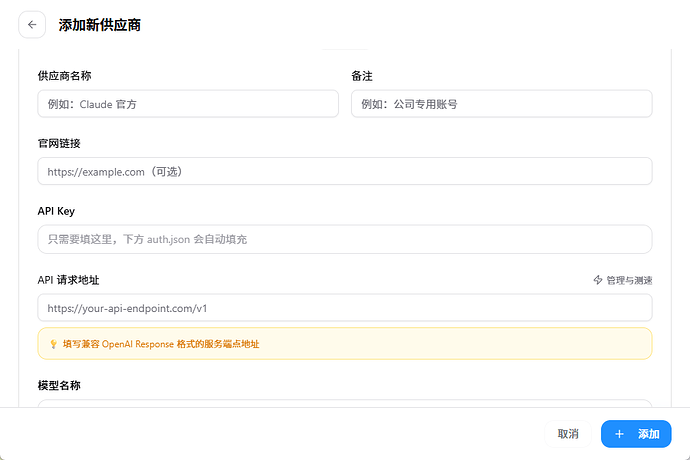Go back using the arrow button

point(32,25)
